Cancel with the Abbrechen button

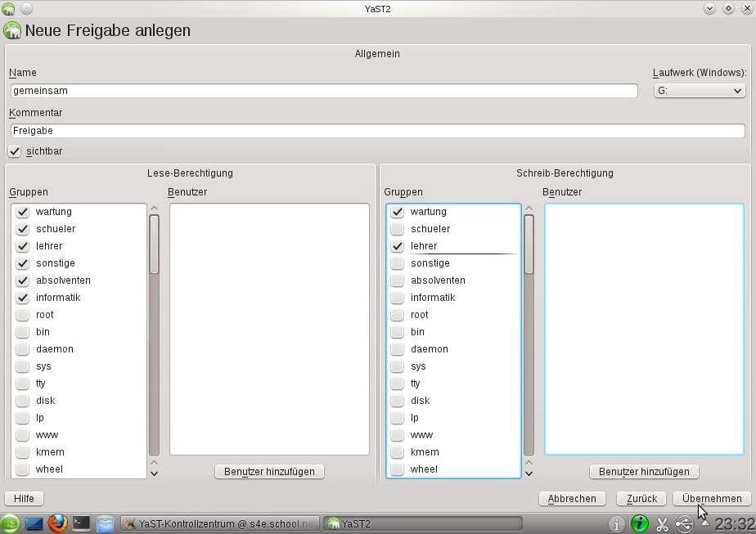(572, 499)
